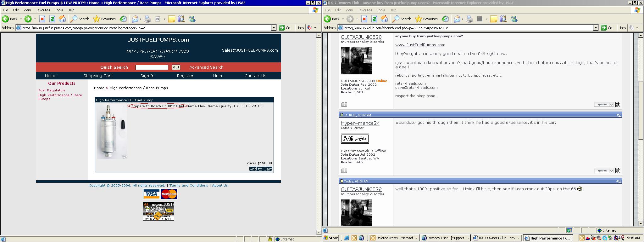Open the Tools menu in right browser

click(x=380, y=10)
